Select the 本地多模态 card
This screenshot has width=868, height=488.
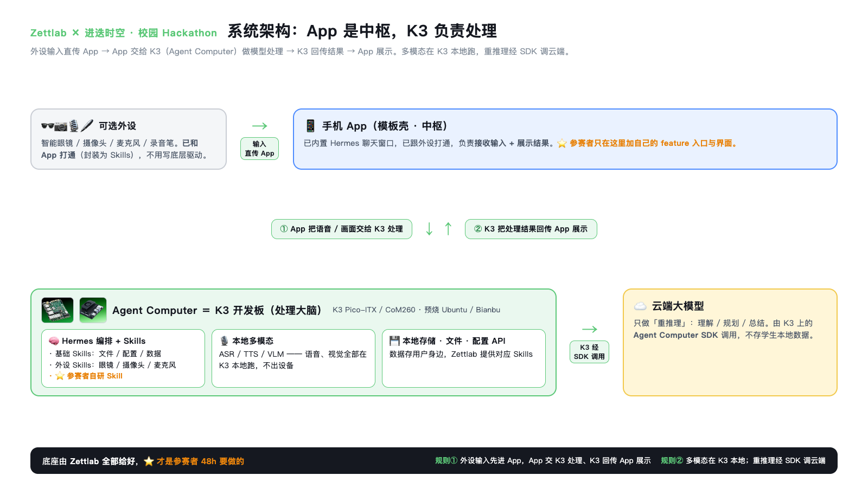point(293,358)
